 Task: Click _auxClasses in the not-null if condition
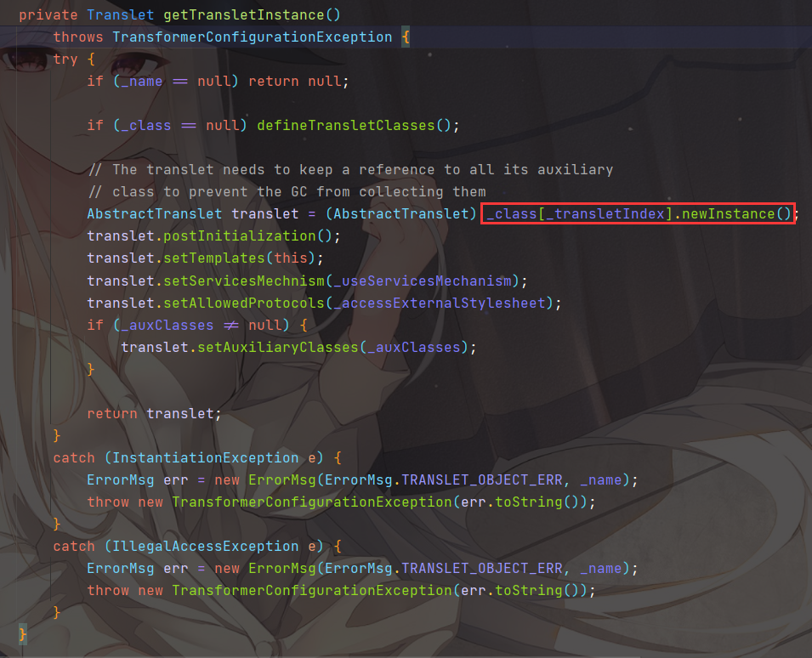167,325
